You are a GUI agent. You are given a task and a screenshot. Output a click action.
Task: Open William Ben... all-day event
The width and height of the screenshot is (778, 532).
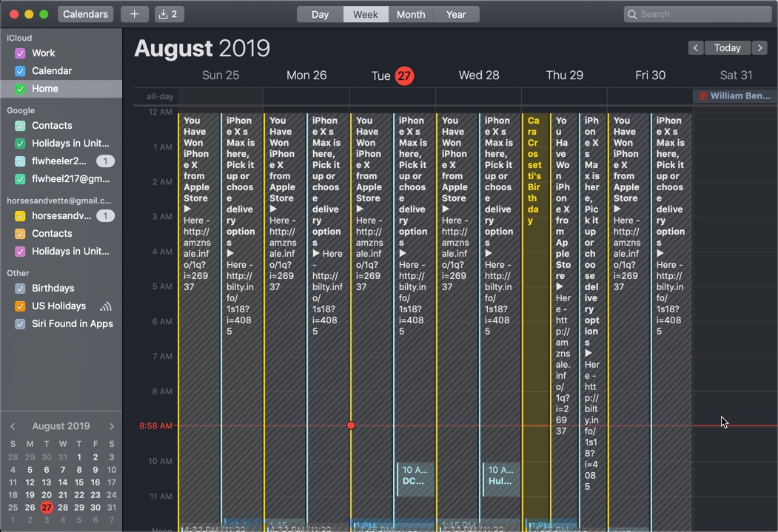735,96
